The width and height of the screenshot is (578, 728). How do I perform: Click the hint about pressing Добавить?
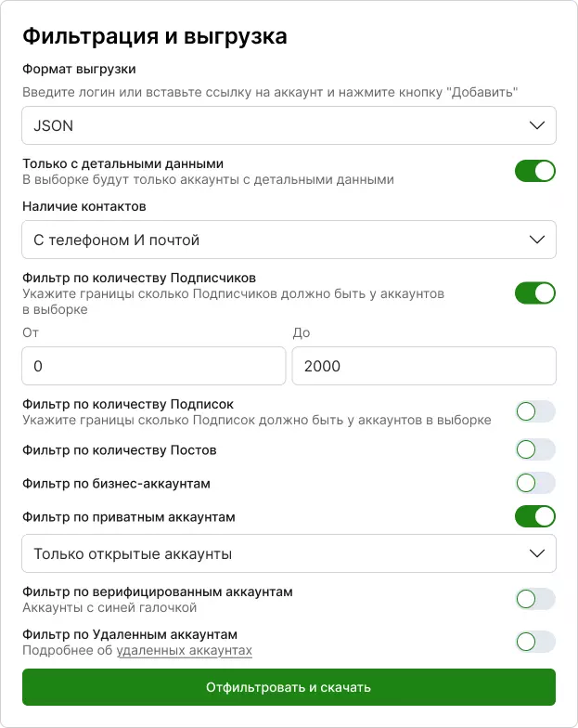point(270,93)
